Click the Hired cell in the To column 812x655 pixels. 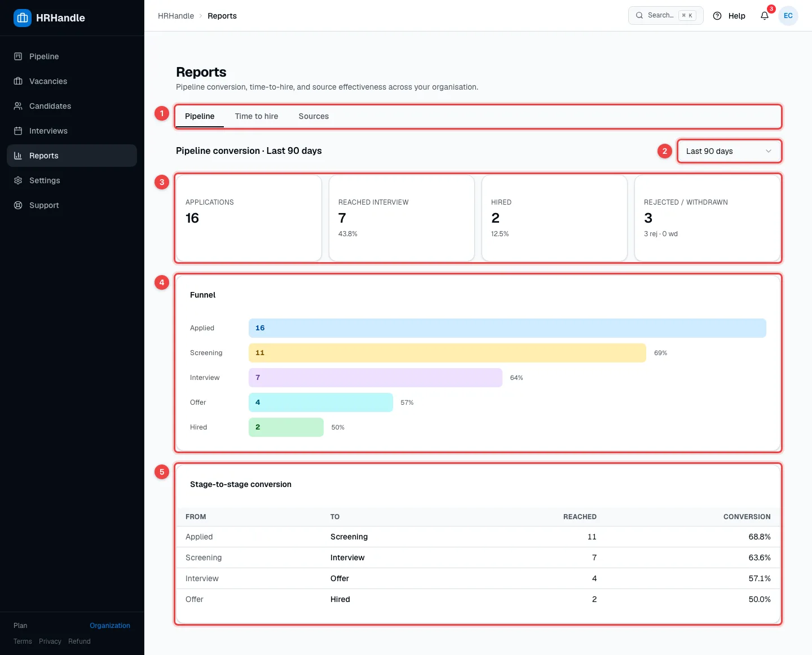click(340, 599)
